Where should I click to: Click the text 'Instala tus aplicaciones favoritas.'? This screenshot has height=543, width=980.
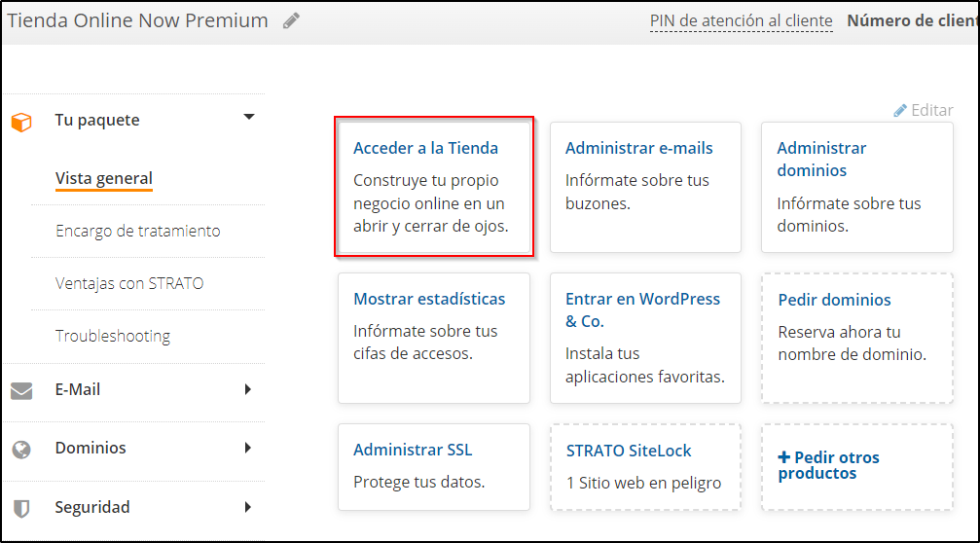pos(645,366)
